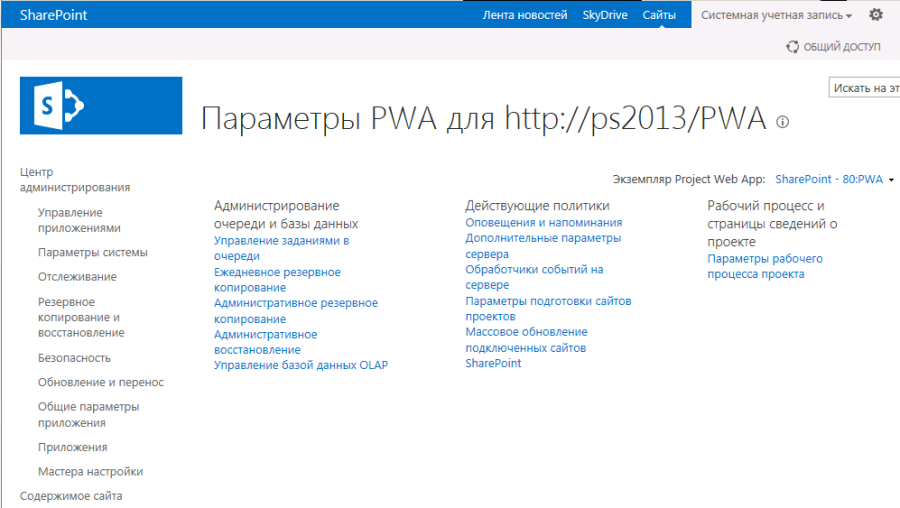Open Оповещения и напоминания link
900x508 pixels.
(544, 222)
